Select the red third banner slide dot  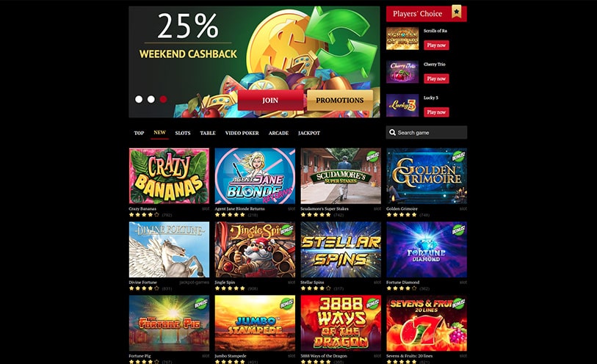tap(163, 99)
